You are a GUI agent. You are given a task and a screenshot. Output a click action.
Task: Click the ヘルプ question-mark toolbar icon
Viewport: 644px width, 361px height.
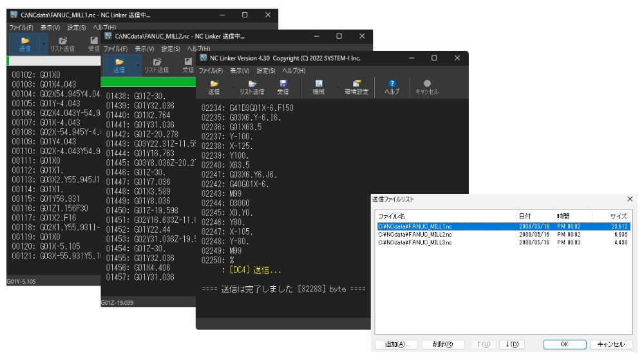click(x=392, y=87)
